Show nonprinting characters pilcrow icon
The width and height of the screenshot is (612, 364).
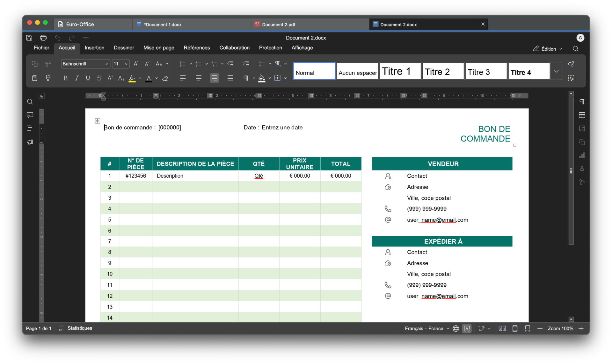tap(246, 78)
